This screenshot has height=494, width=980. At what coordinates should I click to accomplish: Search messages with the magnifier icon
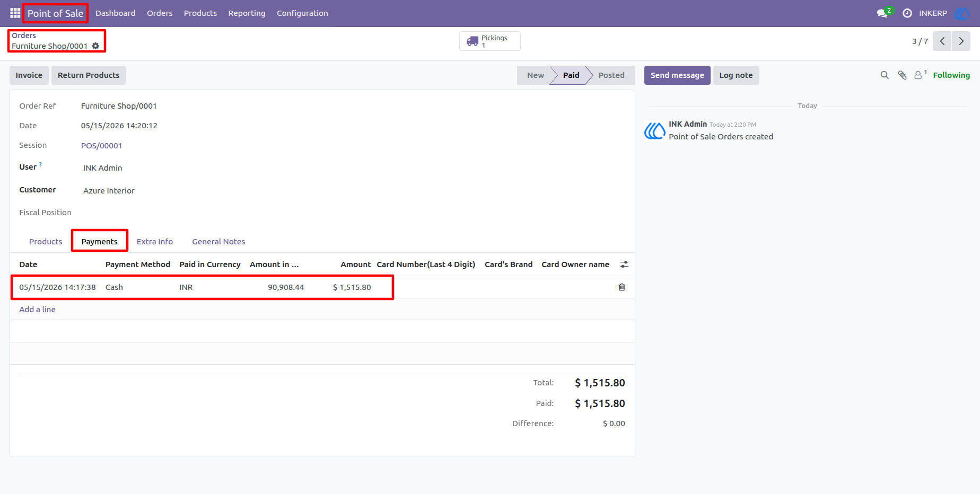[x=885, y=75]
